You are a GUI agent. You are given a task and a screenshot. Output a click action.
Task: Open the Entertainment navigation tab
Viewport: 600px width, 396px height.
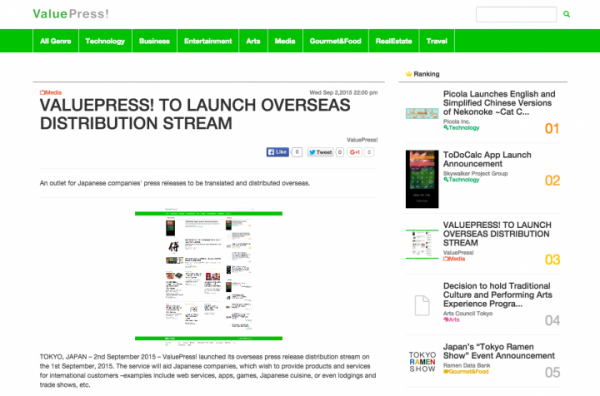(x=208, y=41)
